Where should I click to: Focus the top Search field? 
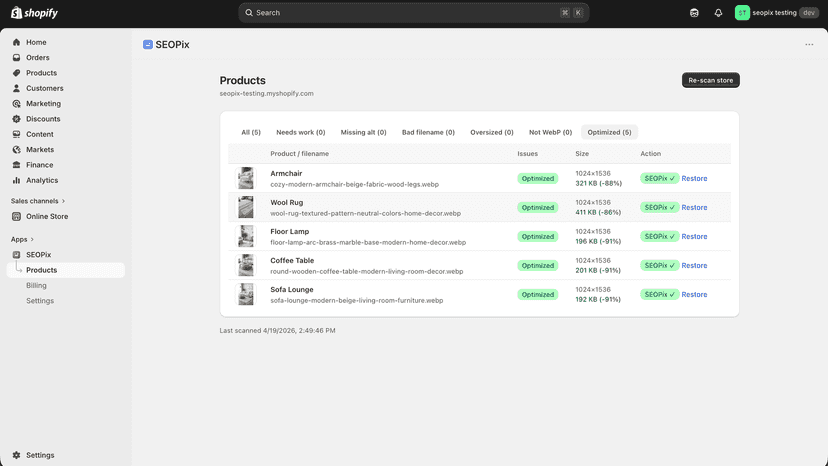(413, 13)
